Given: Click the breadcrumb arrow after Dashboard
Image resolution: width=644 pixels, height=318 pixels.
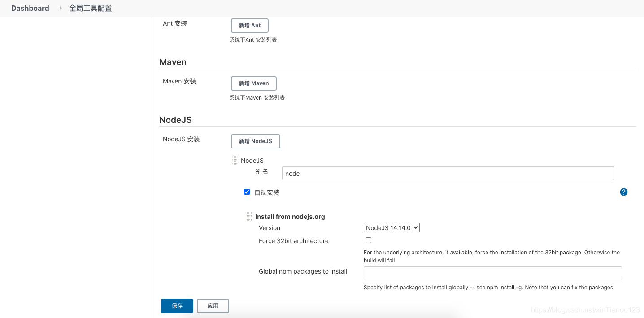Looking at the screenshot, I should [x=61, y=8].
